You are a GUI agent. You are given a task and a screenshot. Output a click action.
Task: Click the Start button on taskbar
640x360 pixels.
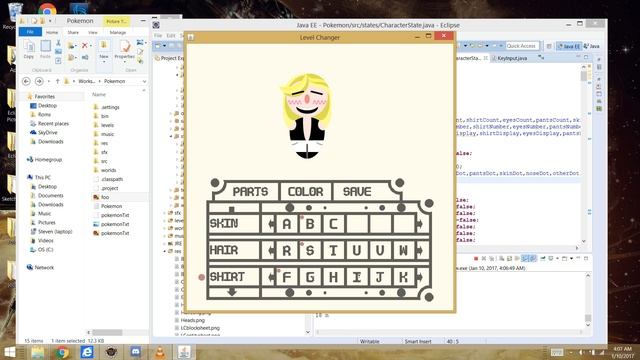9,352
